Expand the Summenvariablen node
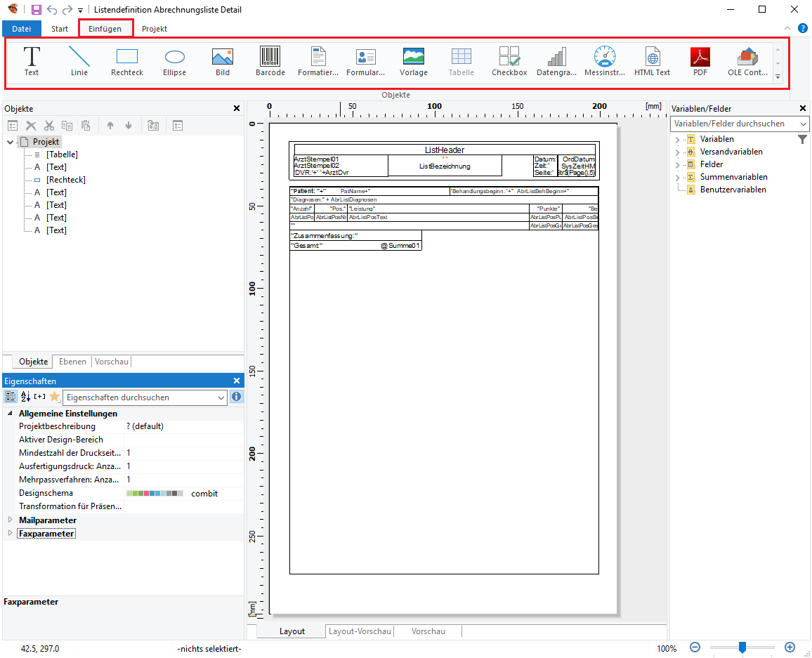 677,178
